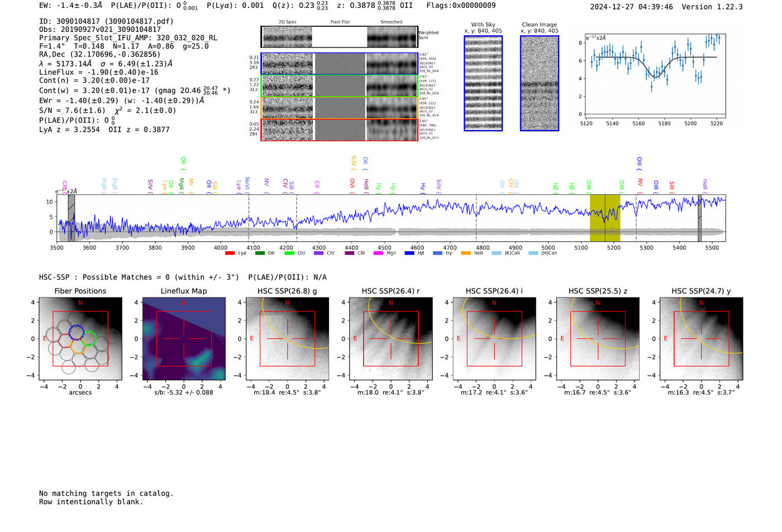Click the Obs 20190927v021_3090104817 line
The width and height of the screenshot is (782, 532).
[100, 30]
